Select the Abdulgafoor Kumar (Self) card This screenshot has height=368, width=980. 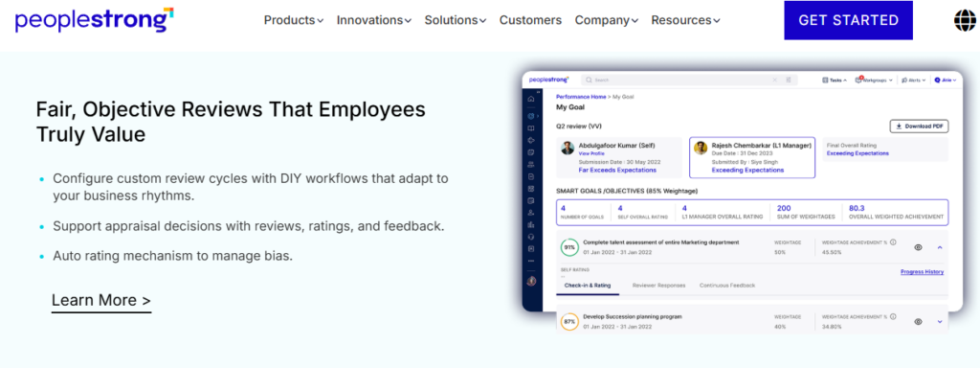pyautogui.click(x=619, y=157)
